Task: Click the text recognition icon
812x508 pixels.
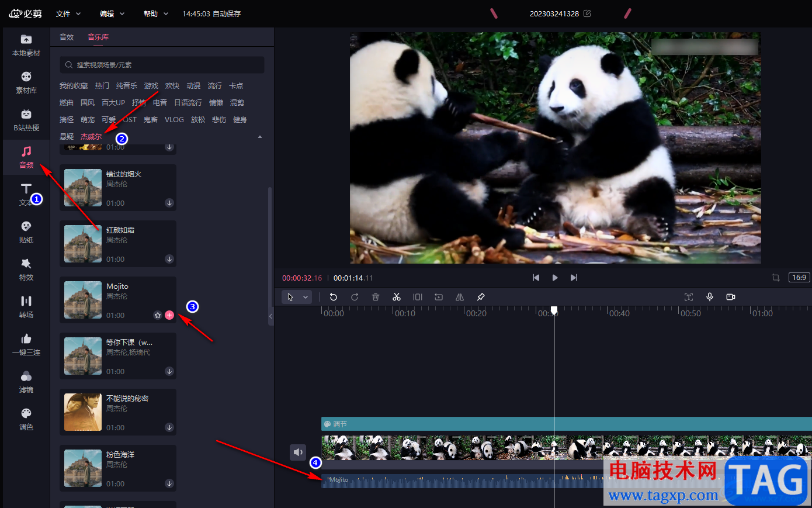Action: (x=689, y=297)
